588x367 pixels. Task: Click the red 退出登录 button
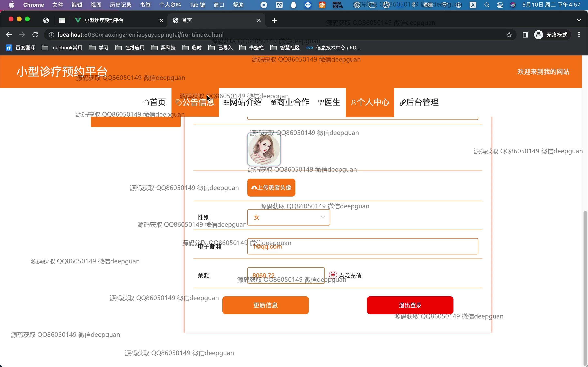point(410,305)
